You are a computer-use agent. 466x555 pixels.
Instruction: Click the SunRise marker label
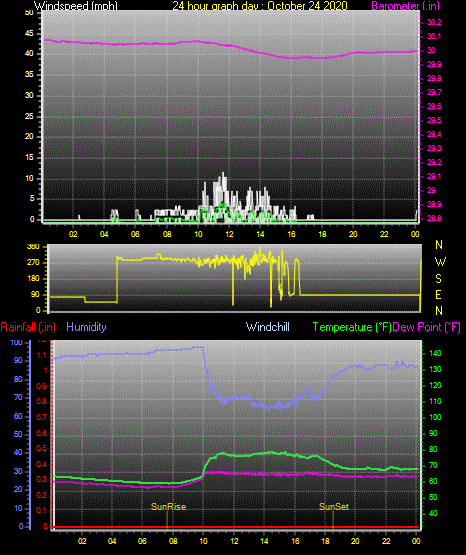coord(168,507)
